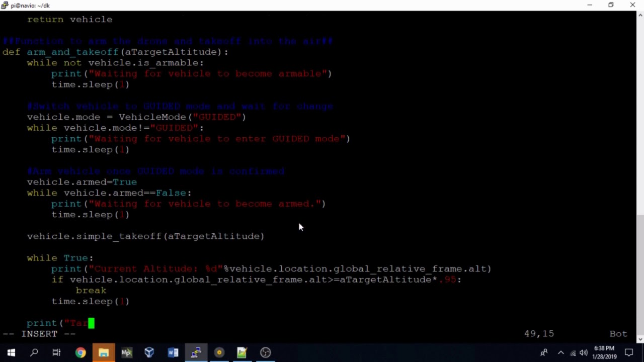Click the scrollbar up arrow
Viewport: 644px width, 362px height.
pyautogui.click(x=640, y=15)
